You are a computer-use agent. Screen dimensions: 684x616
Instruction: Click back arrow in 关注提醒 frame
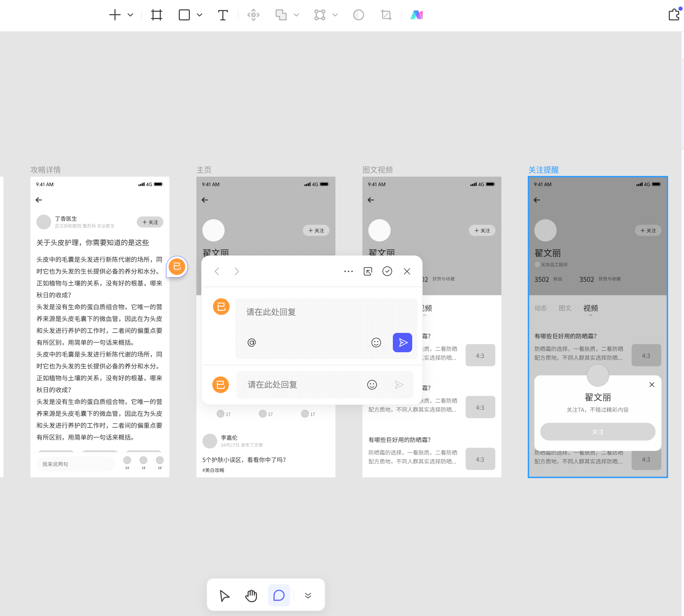tap(537, 200)
